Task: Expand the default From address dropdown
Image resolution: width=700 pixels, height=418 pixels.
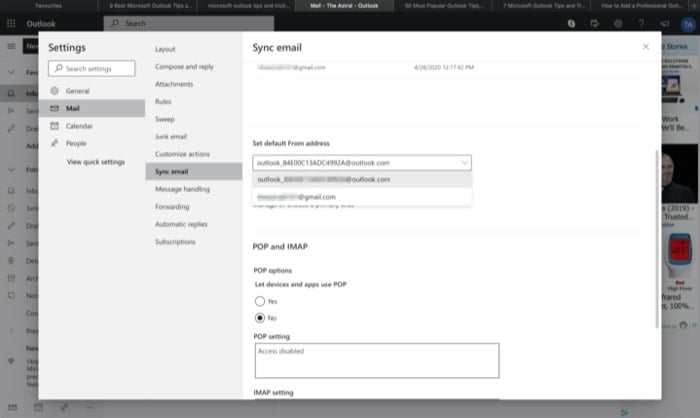Action: click(362, 163)
